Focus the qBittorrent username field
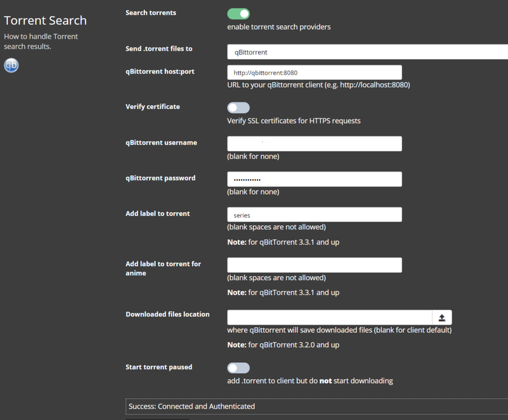 pyautogui.click(x=315, y=144)
